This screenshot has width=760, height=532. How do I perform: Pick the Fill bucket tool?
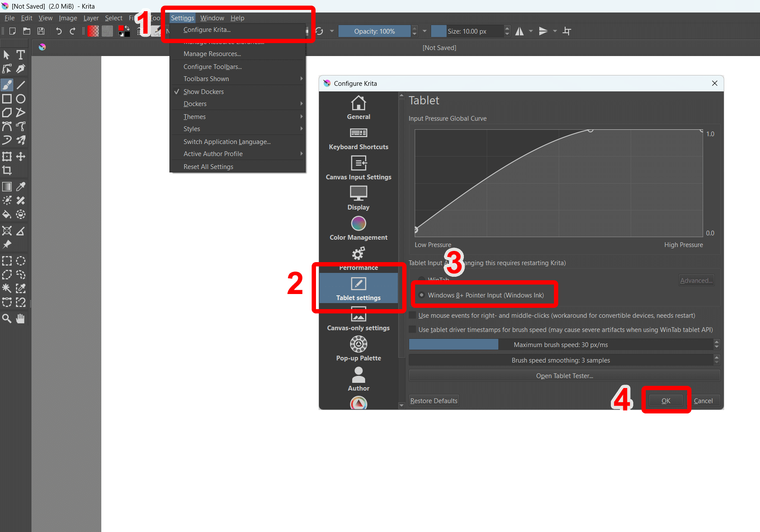[x=7, y=214]
